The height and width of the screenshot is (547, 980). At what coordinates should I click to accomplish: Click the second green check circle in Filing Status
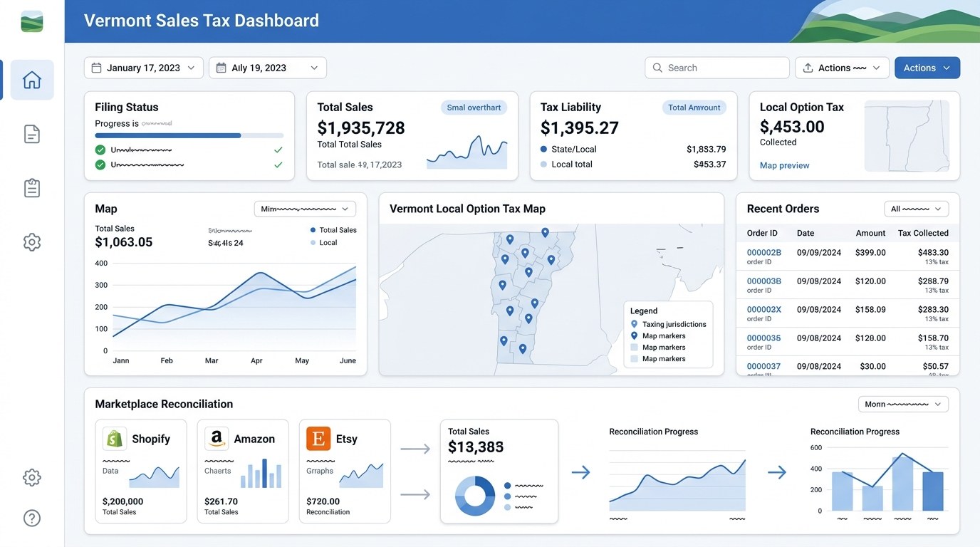point(100,165)
